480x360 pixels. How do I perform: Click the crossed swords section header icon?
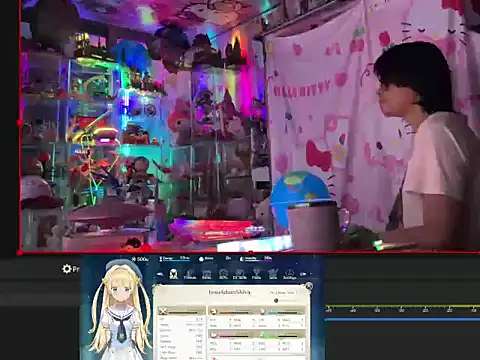point(163,312)
